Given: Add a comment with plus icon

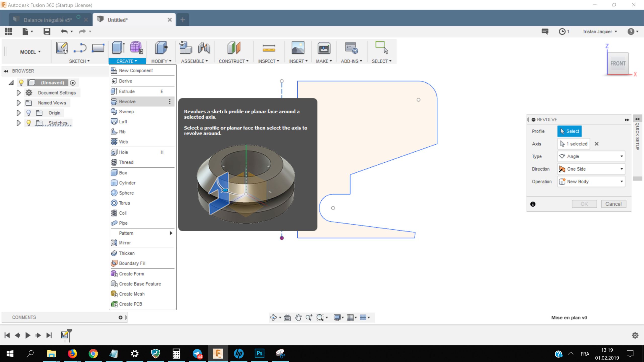Looking at the screenshot, I should coord(120,318).
